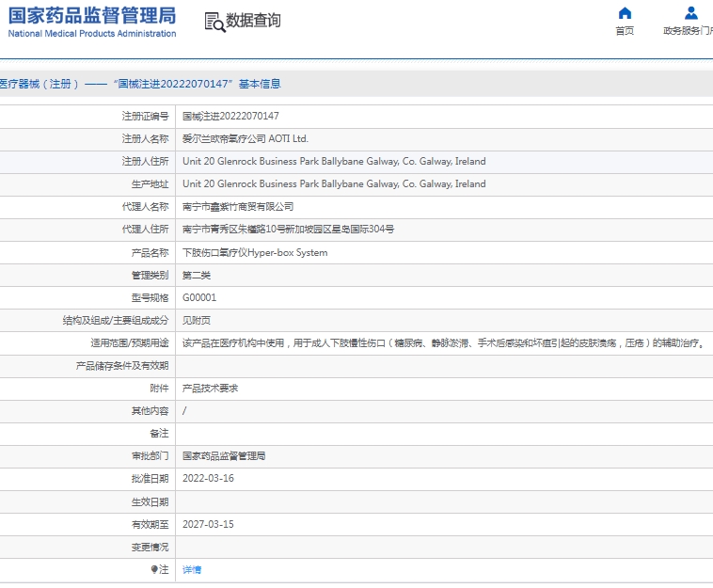The image size is (713, 588).
Task: Click the 数据查询 heading text
Action: 253,21
